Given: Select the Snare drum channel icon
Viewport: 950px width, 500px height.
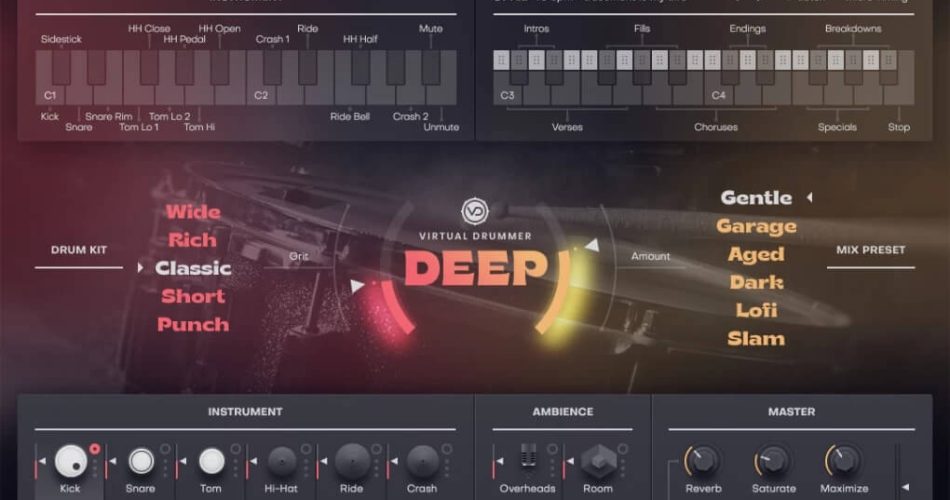Looking at the screenshot, I should pos(141,461).
